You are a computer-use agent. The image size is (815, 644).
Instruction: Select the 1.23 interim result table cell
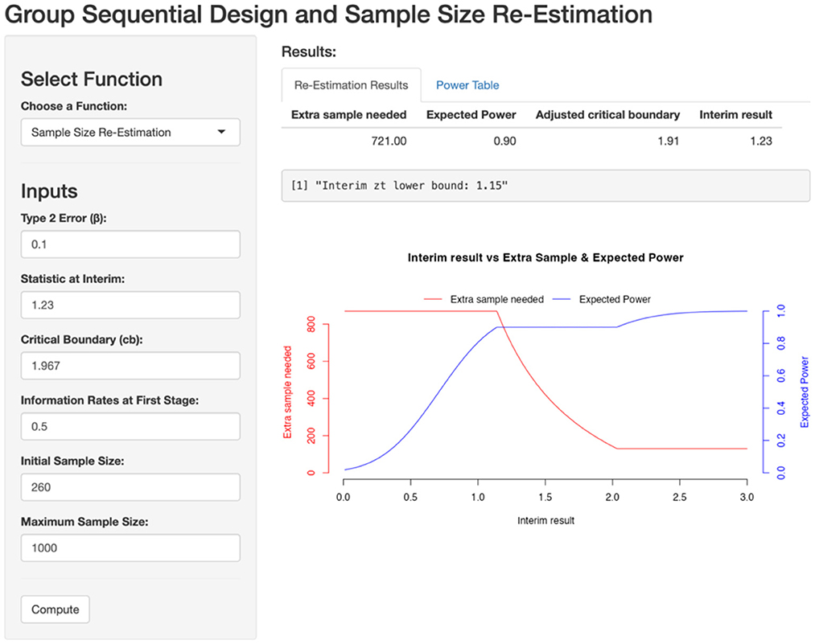[x=761, y=142]
